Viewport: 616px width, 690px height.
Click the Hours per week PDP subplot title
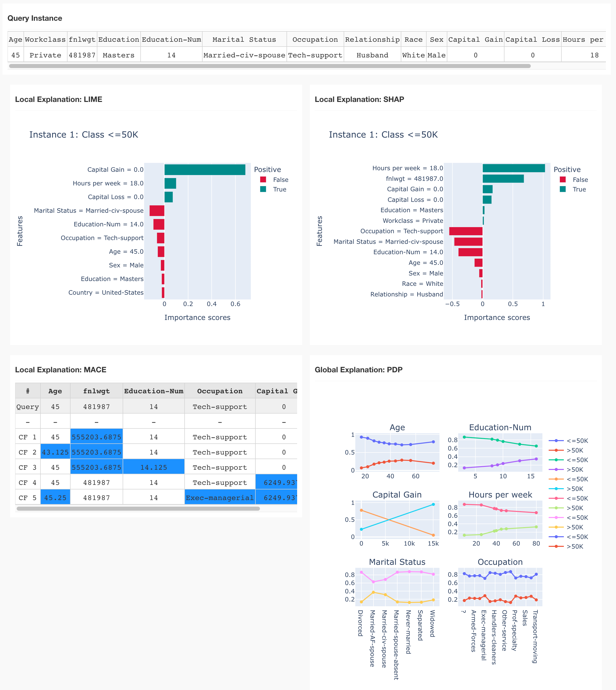(500, 495)
